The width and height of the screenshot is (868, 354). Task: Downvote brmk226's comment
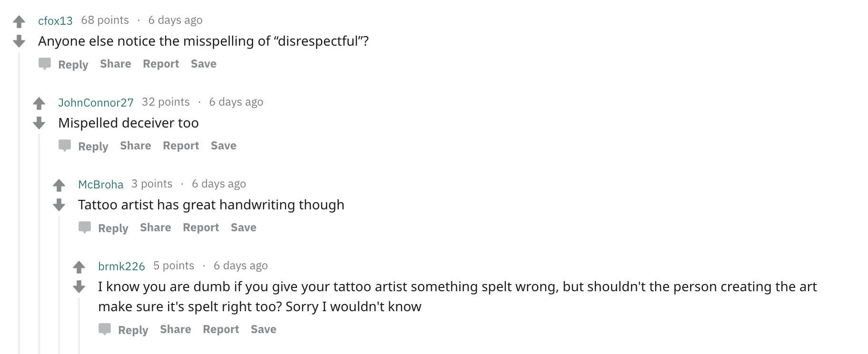[79, 287]
